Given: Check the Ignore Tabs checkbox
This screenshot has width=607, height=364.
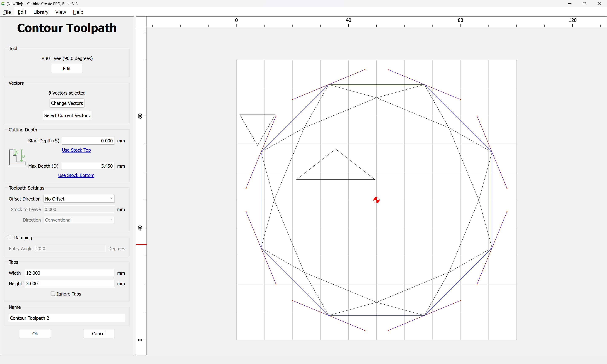Looking at the screenshot, I should 52,294.
